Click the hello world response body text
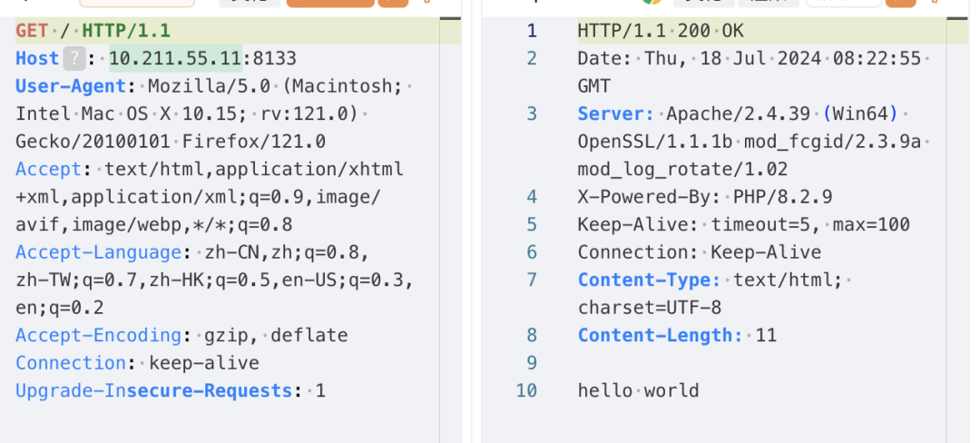The width and height of the screenshot is (980, 443). [x=638, y=390]
